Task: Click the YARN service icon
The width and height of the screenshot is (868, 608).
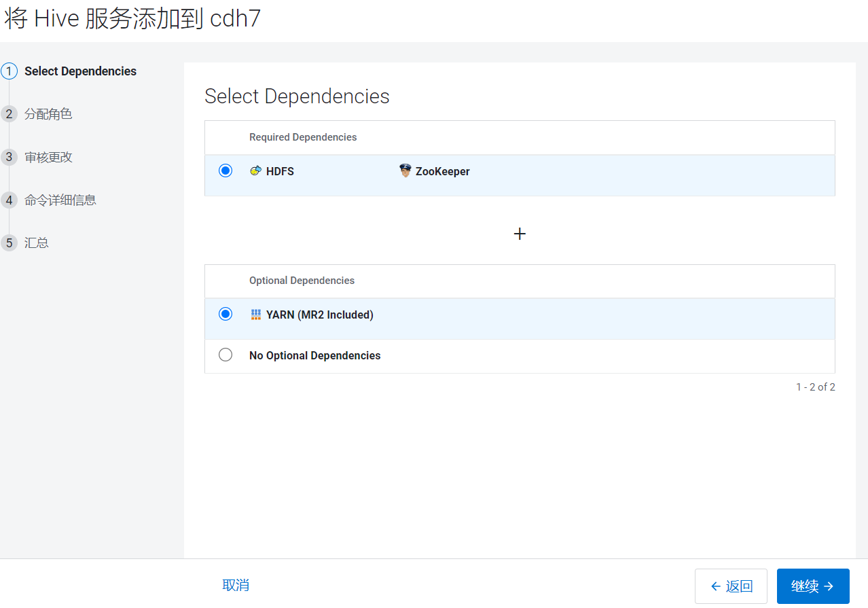Action: point(256,315)
